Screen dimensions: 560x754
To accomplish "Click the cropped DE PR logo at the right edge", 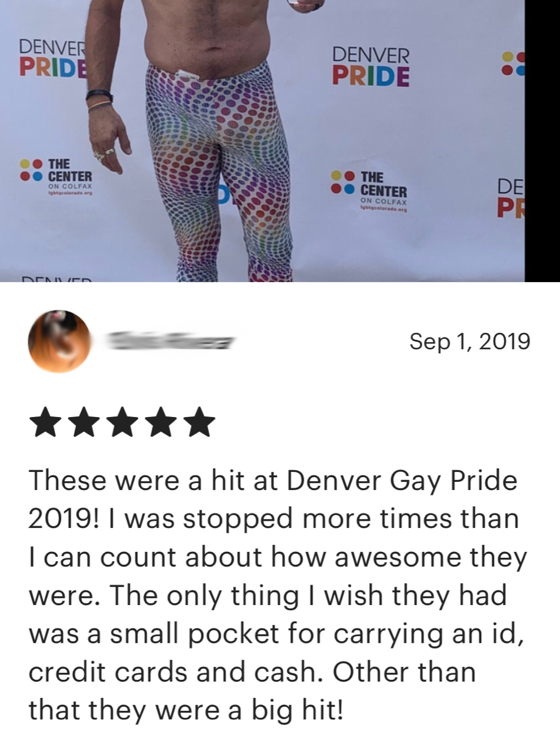I will pos(511,198).
